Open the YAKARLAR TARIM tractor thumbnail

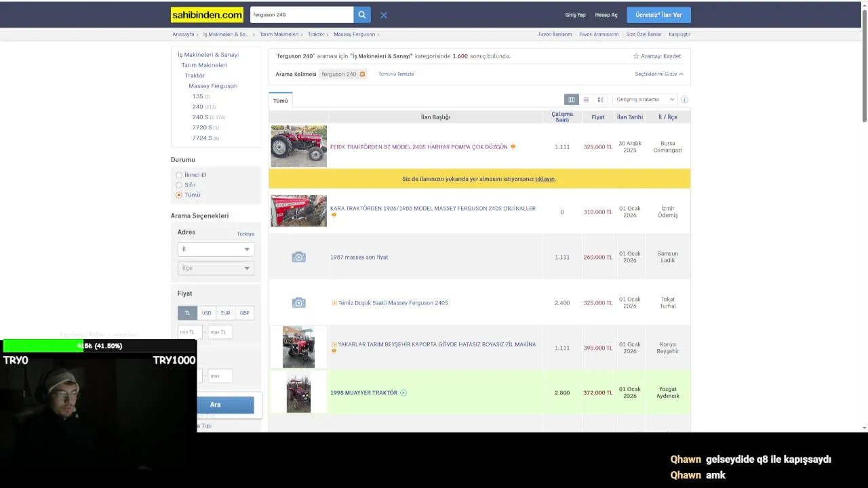[298, 347]
